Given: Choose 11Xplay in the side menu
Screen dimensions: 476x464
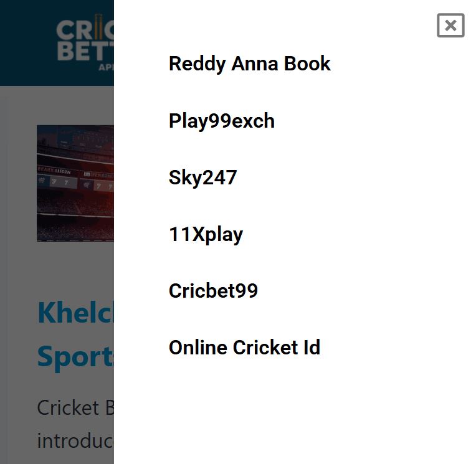Looking at the screenshot, I should click(206, 234).
